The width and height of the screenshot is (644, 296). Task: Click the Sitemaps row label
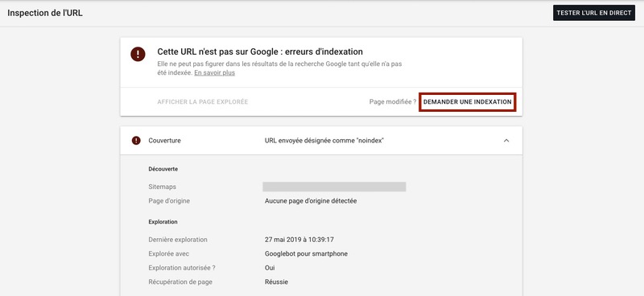click(x=163, y=187)
